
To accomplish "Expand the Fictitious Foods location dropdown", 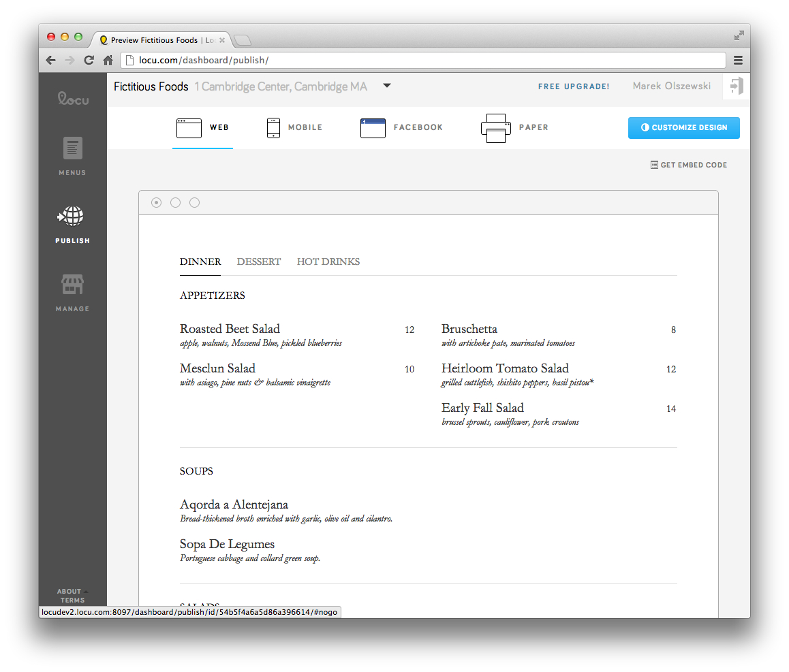I will (387, 86).
